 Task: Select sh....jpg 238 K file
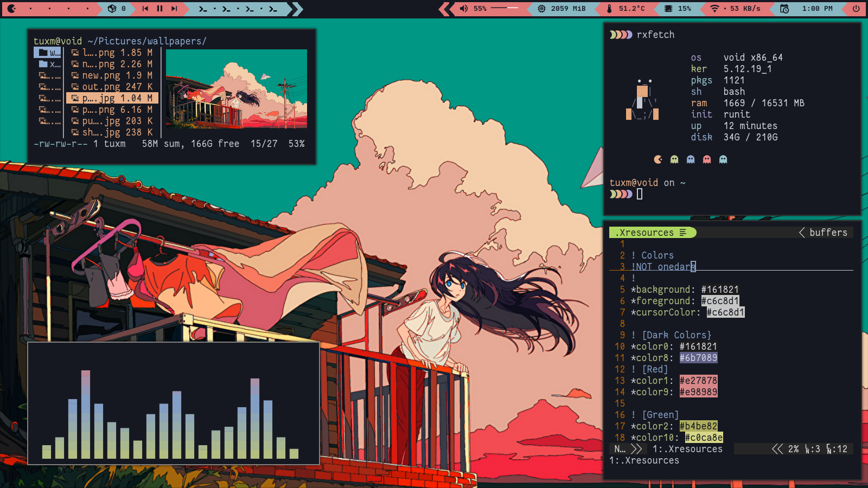point(112,132)
